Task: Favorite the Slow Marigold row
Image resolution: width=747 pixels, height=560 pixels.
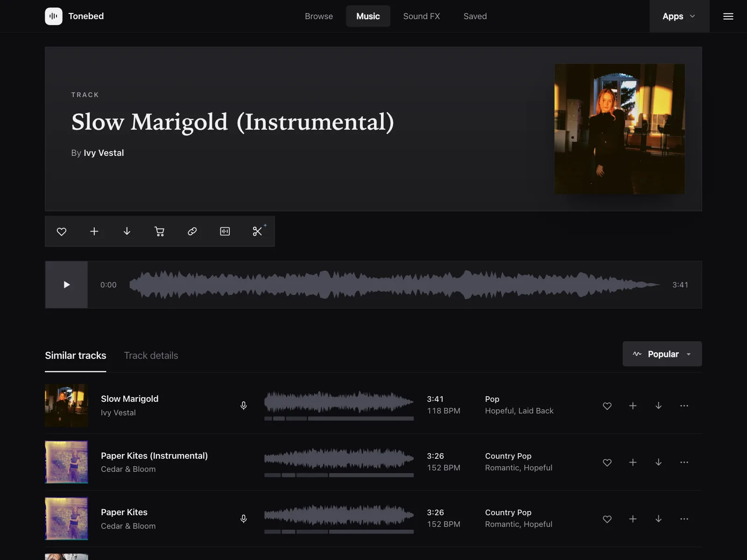Action: tap(607, 406)
